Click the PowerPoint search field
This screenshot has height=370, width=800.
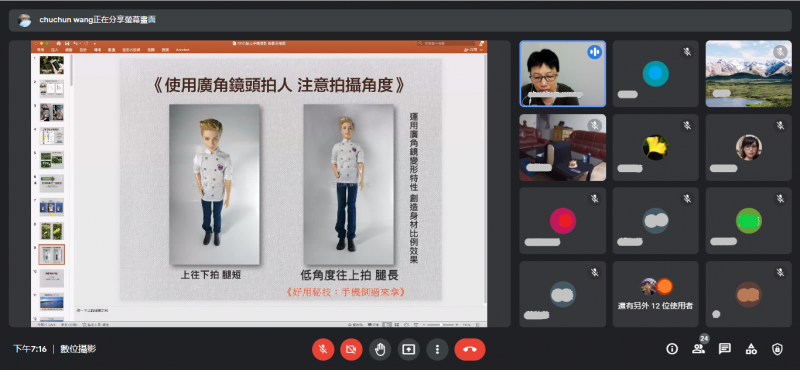[445, 43]
